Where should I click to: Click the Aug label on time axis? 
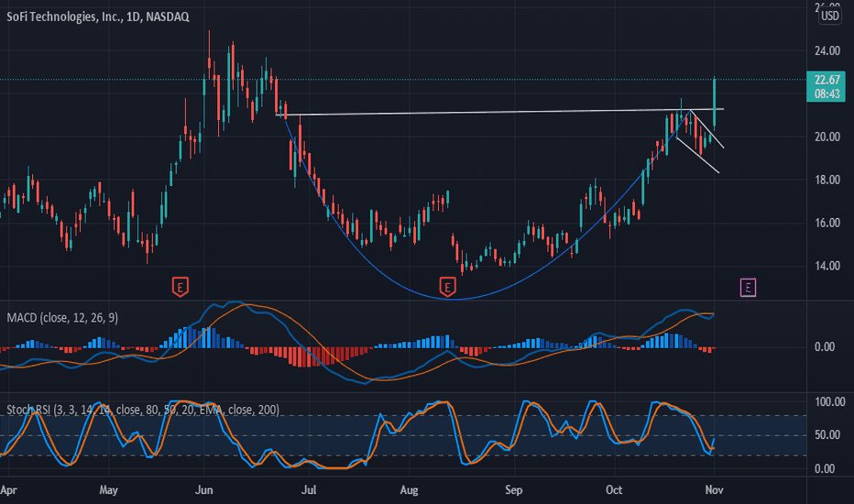pyautogui.click(x=409, y=490)
